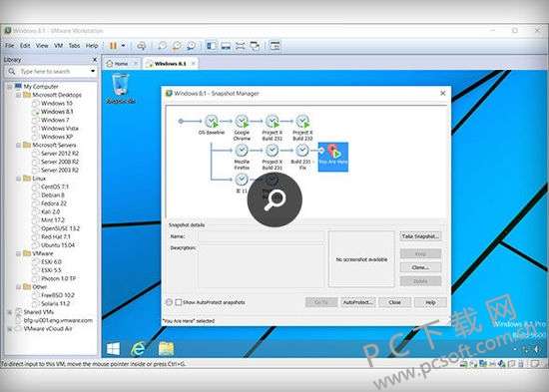Open the library search filter dropdown

[x=93, y=72]
